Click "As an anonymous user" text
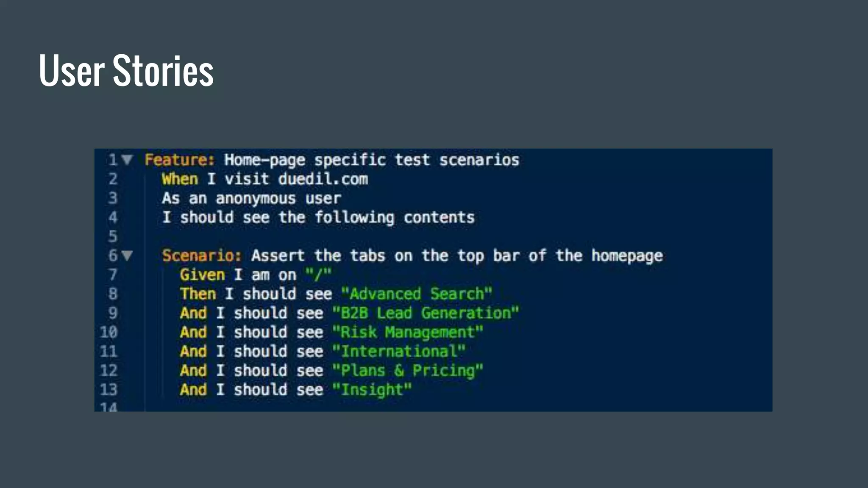This screenshot has width=868, height=488. click(x=251, y=198)
